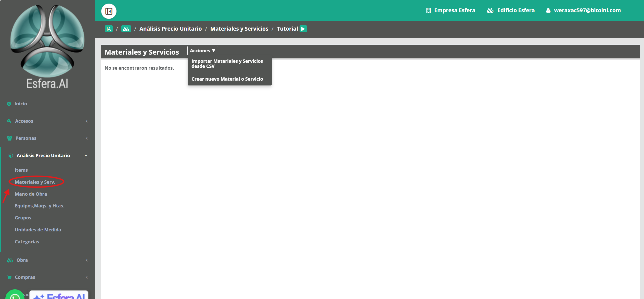Screen dimensions: 644x299
Task: Open Categorias in the sidebar
Action: [x=27, y=242]
